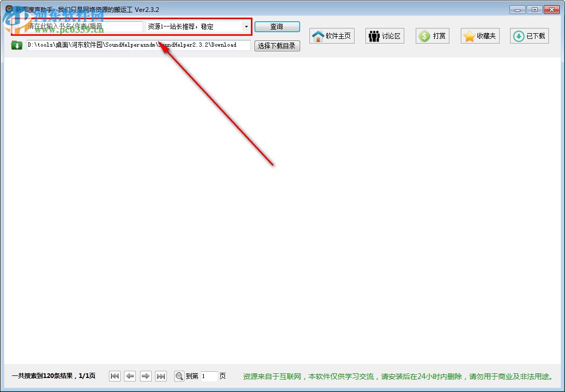Maximize the 新雨搜声助手 window
This screenshot has width=565, height=392.
click(x=535, y=10)
